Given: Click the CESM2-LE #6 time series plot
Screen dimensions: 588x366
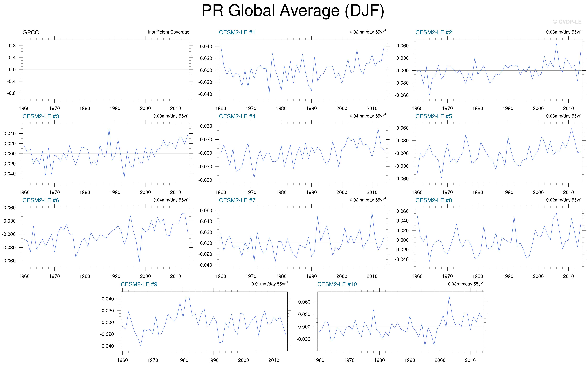Looking at the screenshot, I should point(106,237).
